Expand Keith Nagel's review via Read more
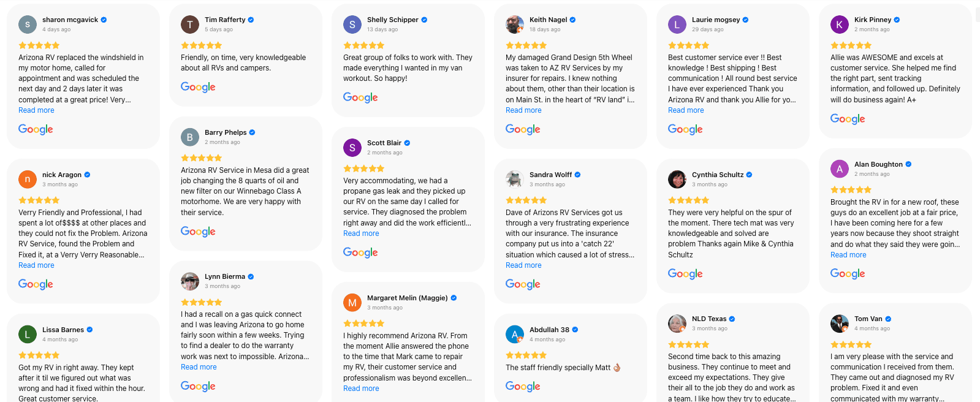Viewport: 980px width, 402px height. (523, 110)
